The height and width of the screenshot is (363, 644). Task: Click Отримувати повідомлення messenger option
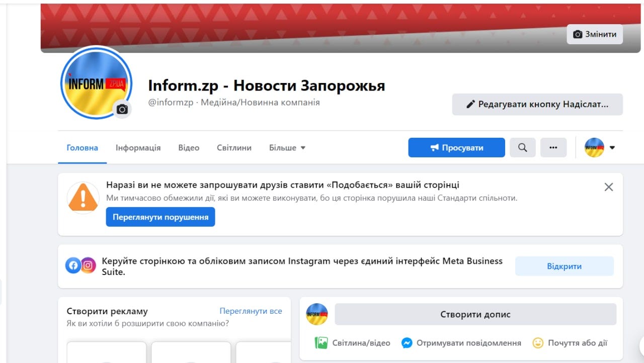pos(461,343)
